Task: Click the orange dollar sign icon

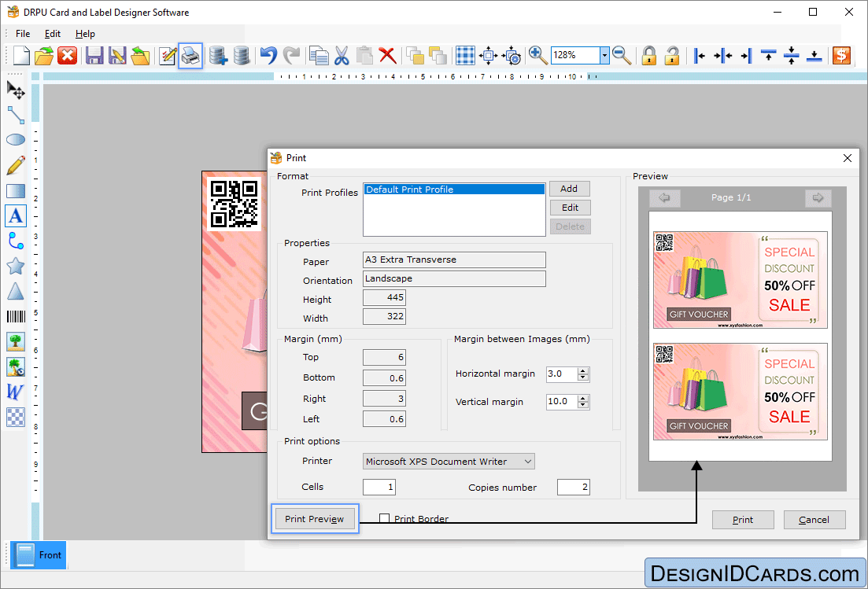Action: [841, 55]
